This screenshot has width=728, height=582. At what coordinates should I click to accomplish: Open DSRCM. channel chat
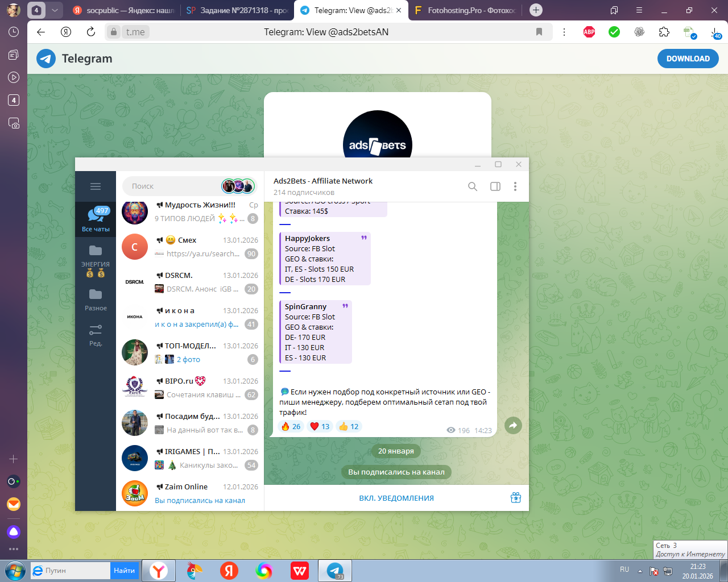(x=190, y=282)
